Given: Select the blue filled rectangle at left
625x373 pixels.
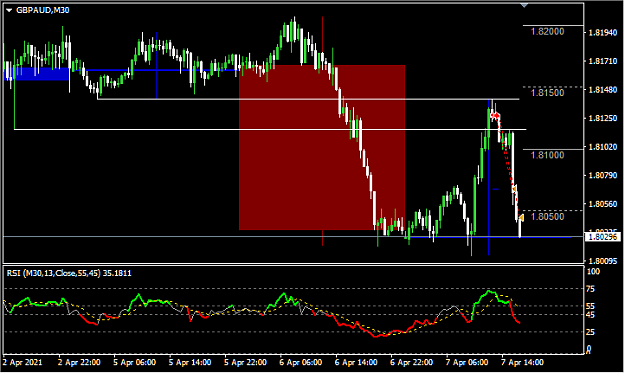Looking at the screenshot, I should [37, 74].
